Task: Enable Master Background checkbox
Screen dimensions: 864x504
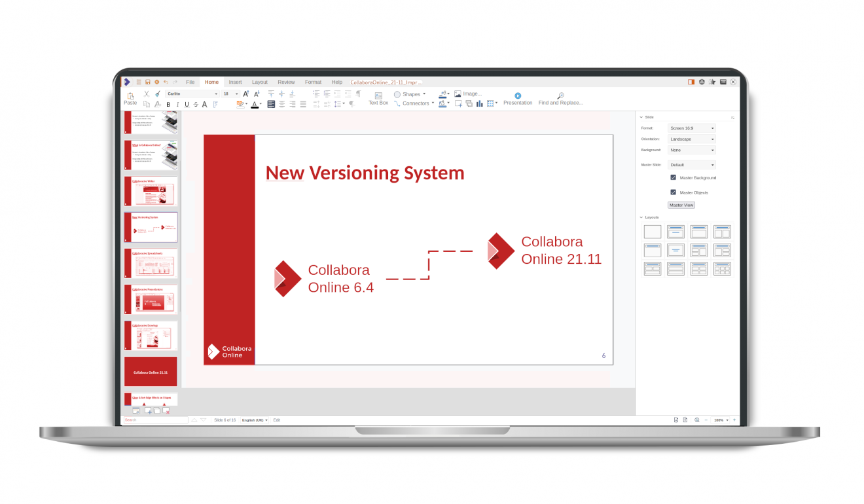Action: (x=673, y=177)
